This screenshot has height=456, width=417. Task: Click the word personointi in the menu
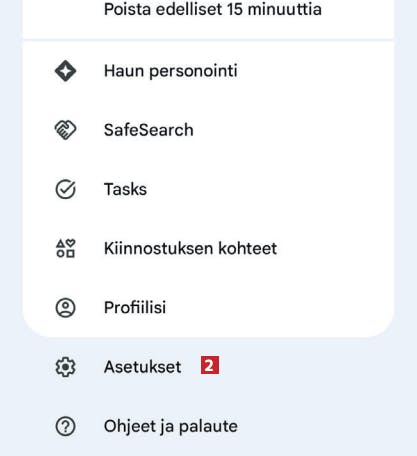point(193,72)
